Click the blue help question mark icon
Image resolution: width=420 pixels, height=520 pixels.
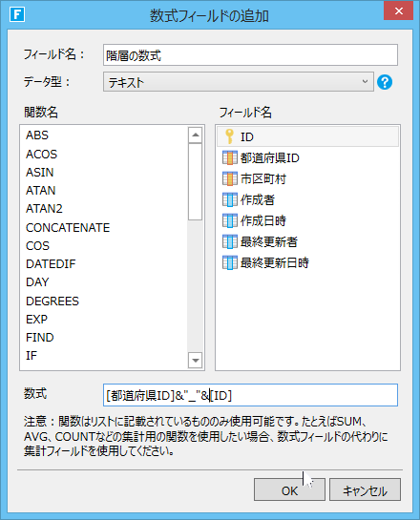(x=385, y=82)
